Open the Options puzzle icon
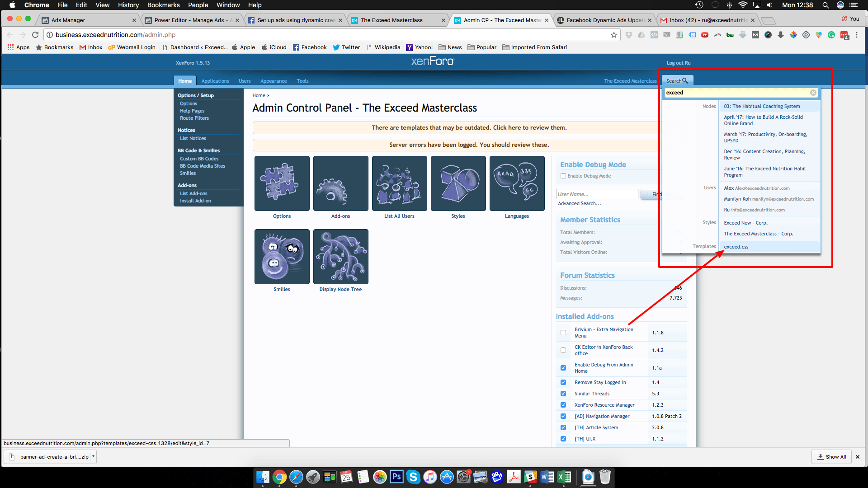This screenshot has width=868, height=488. coord(282,183)
